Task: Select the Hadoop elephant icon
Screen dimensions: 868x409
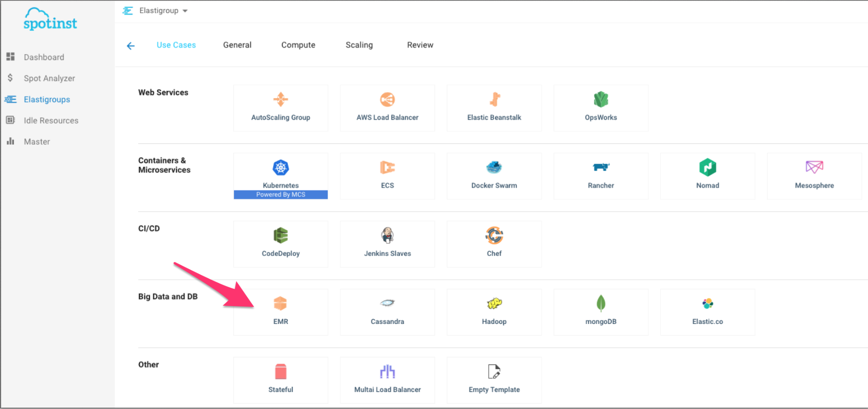Action: (x=494, y=303)
